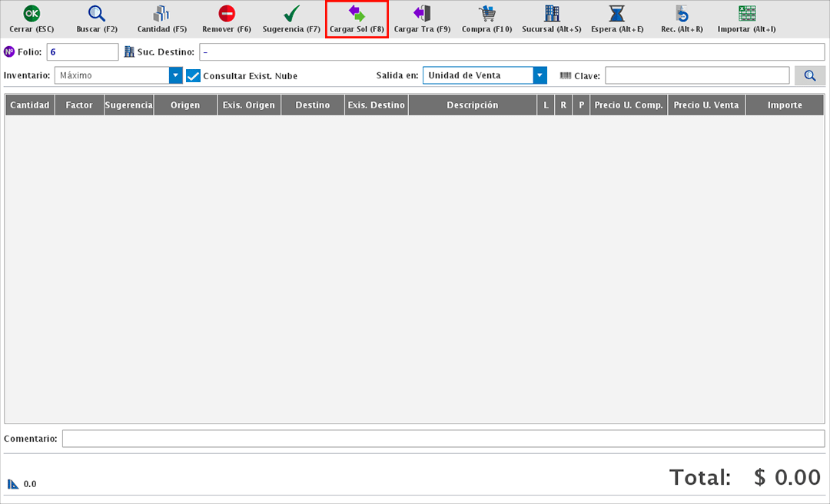Click the Cerrar (ESC) green OK icon

(x=32, y=14)
